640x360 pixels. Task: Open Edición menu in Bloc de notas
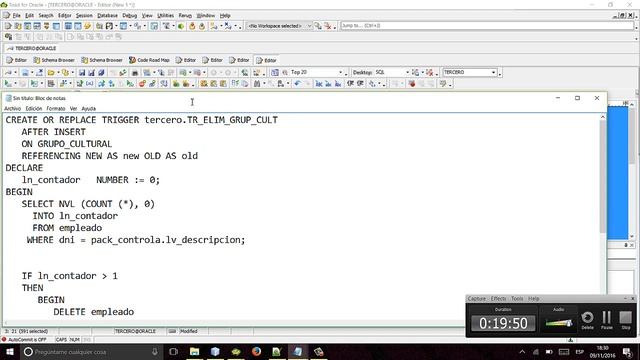[x=33, y=109]
